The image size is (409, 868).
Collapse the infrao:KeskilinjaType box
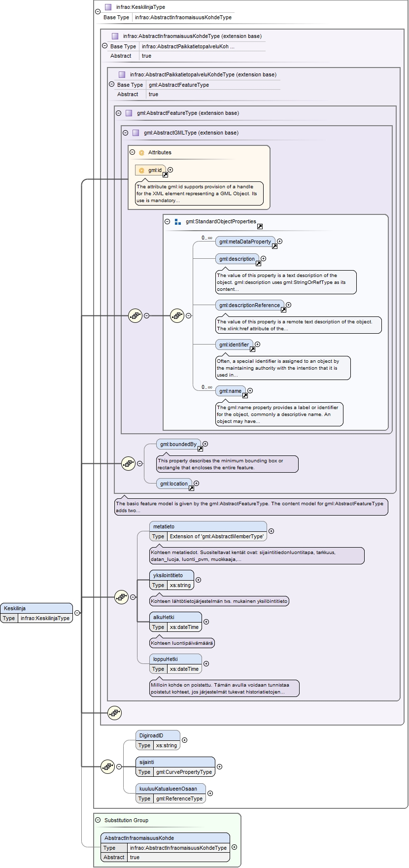(98, 11)
